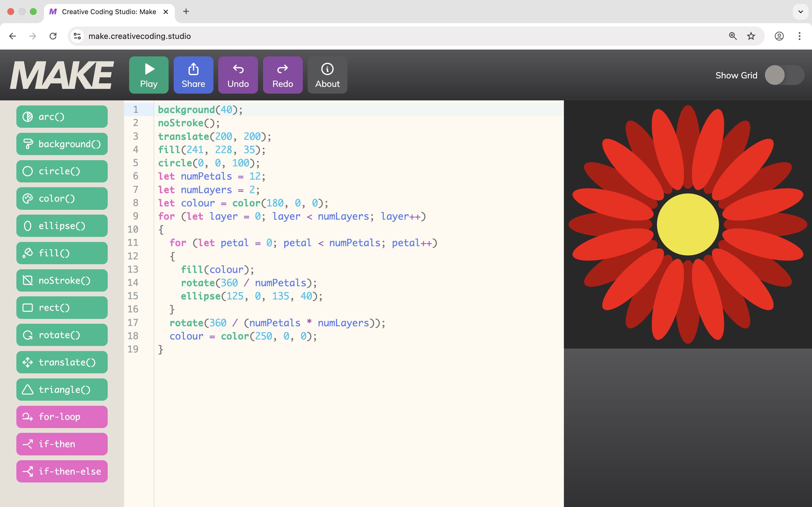This screenshot has height=507, width=812.
Task: Expand the browser tab search chevron
Action: tap(800, 12)
